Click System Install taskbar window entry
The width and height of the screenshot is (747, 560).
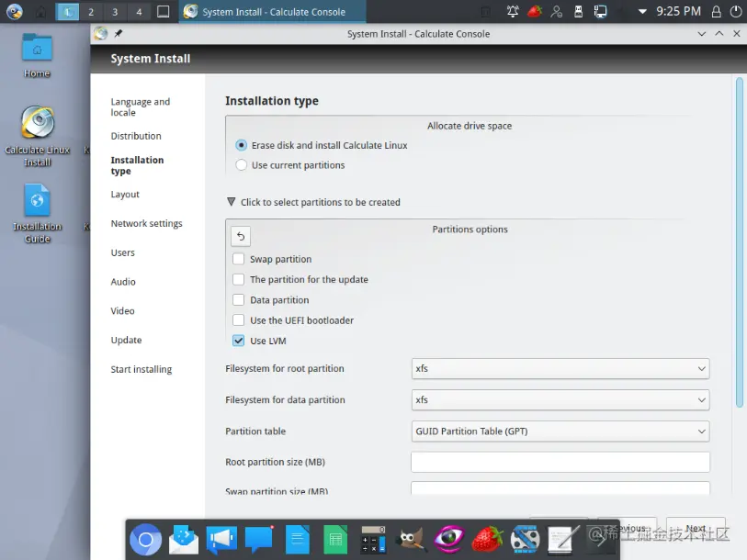coord(273,12)
